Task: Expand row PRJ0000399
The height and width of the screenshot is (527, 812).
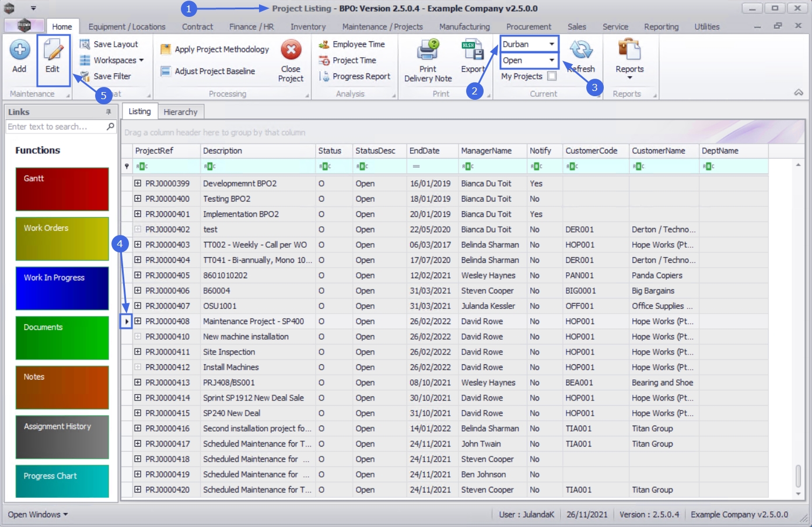Action: coord(138,183)
